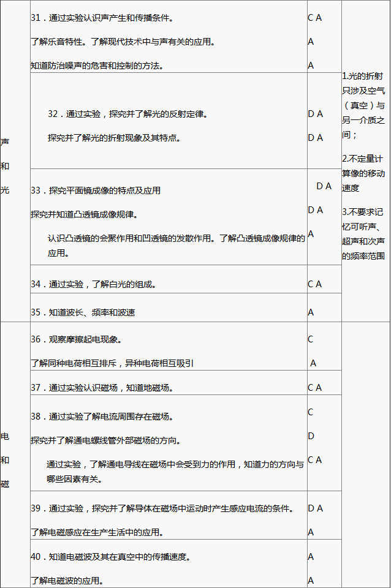Click the 'D' level for solenoid magnetic field line
This screenshot has height=588, width=391.
pyautogui.click(x=311, y=436)
